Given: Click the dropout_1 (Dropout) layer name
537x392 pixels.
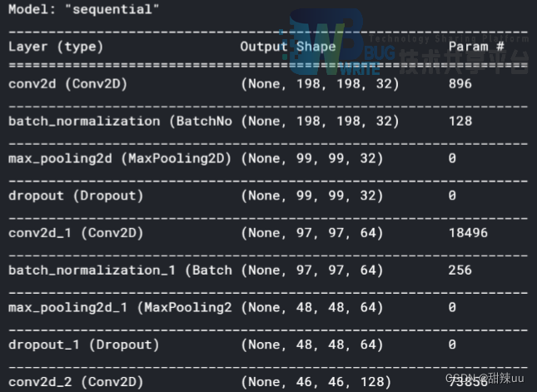Looking at the screenshot, I should point(83,345).
